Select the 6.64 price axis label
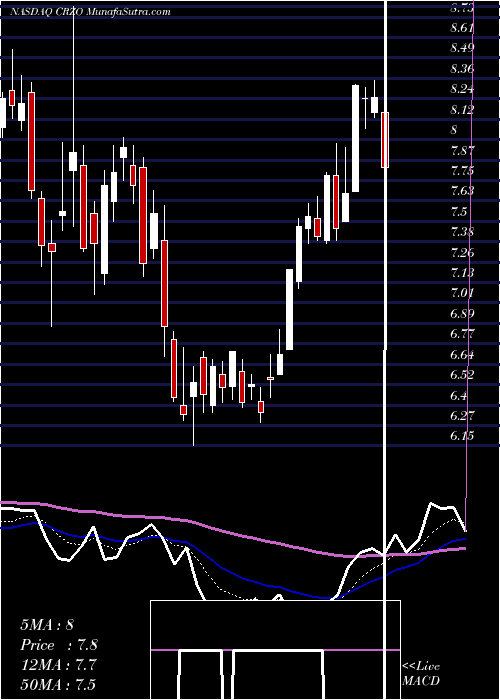The height and width of the screenshot is (700, 500). [x=462, y=355]
